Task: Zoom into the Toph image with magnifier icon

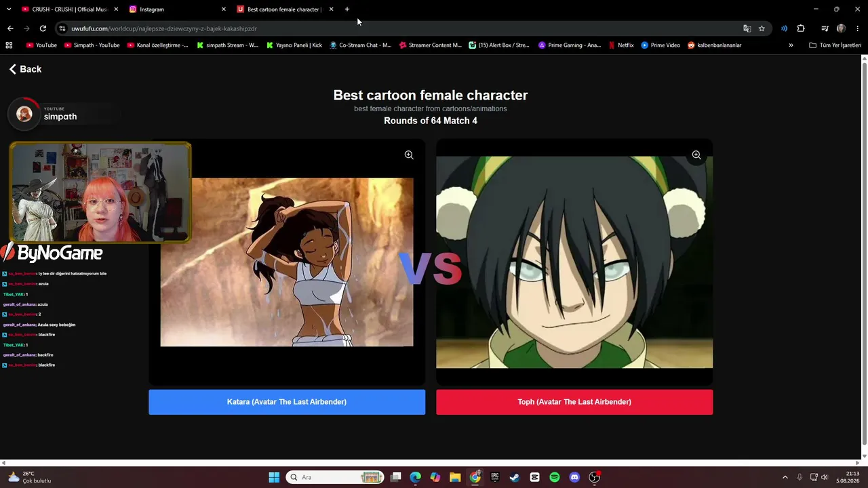Action: (x=696, y=155)
